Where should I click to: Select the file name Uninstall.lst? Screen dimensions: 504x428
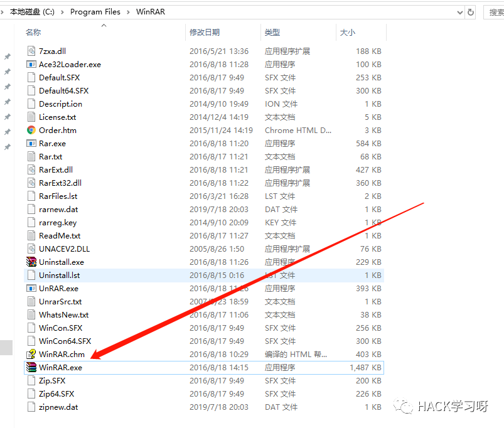(x=60, y=275)
